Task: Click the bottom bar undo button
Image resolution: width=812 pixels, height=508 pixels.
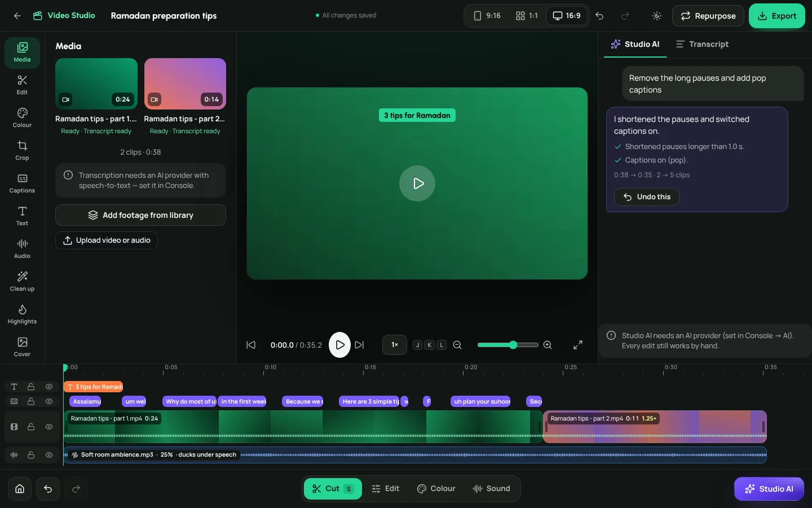Action: [x=48, y=489]
